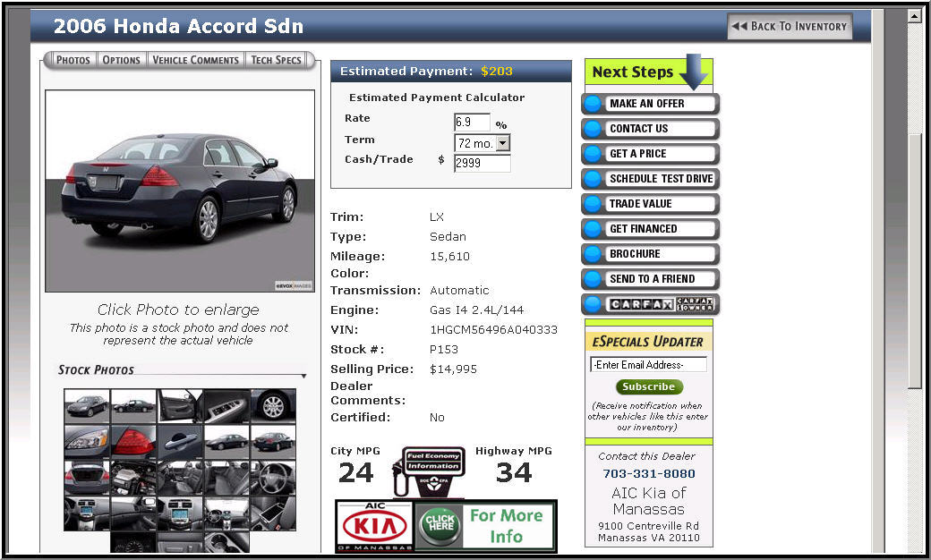Select the Get Financed option

pos(650,229)
